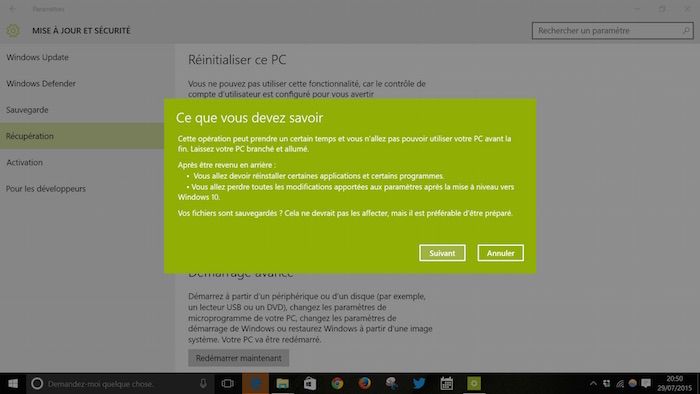
Task: Open the Sauvegarde section
Action: pyautogui.click(x=27, y=110)
